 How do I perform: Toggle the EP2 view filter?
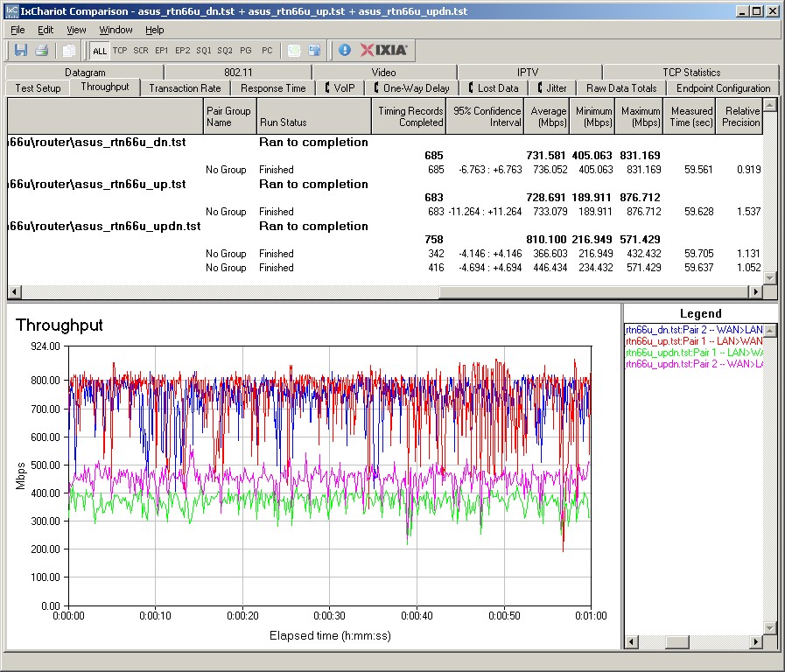(182, 51)
